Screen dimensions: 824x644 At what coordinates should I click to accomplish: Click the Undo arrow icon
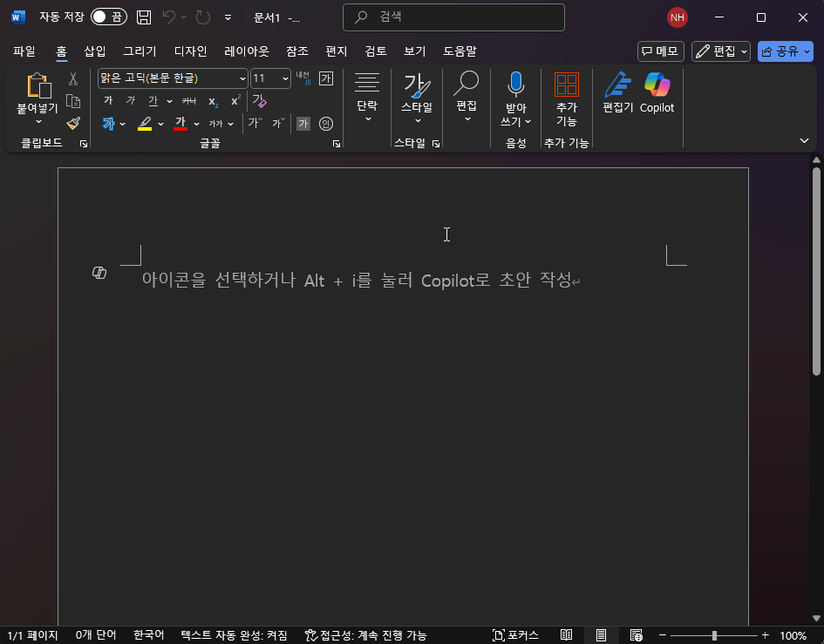169,17
